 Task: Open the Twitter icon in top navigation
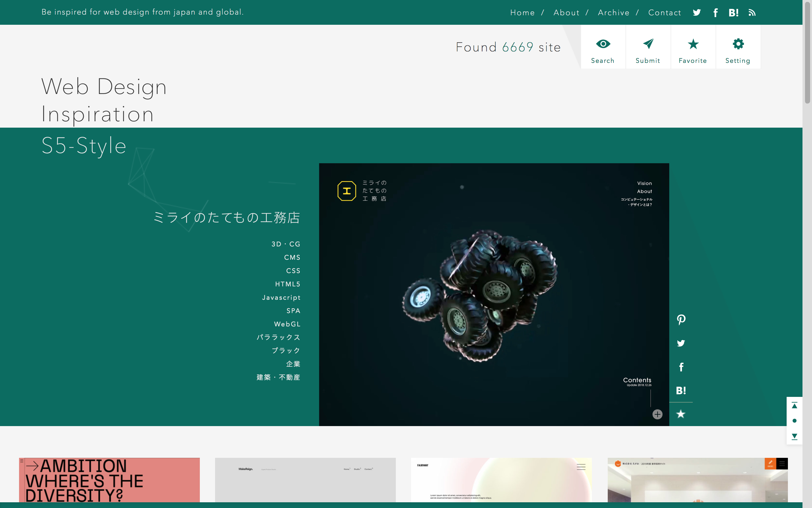point(697,13)
